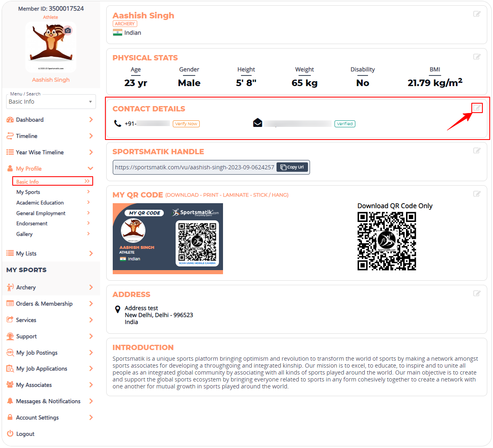Edit the Contact Details section
493x448 pixels.
[477, 108]
